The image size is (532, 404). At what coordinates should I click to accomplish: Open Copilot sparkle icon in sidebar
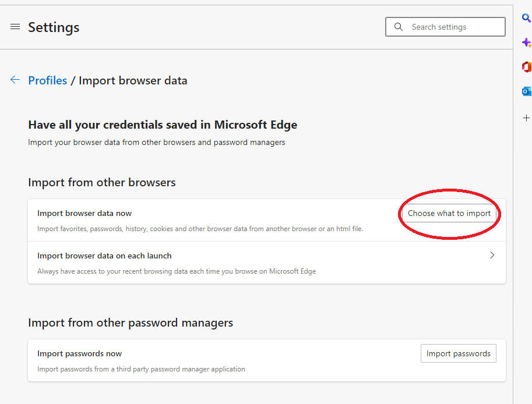[526, 42]
